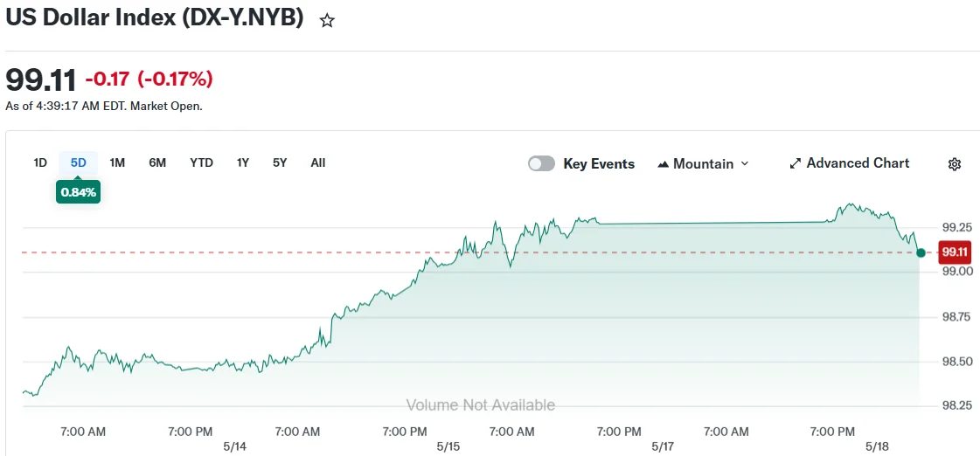The image size is (980, 456).
Task: Click the 99.25 y-axis label
Action: 956,226
